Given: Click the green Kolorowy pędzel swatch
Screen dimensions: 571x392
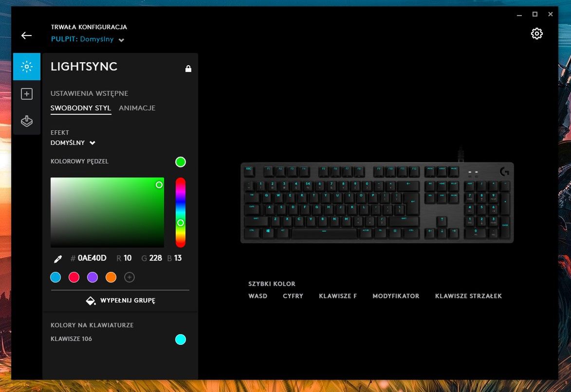Looking at the screenshot, I should 181,162.
